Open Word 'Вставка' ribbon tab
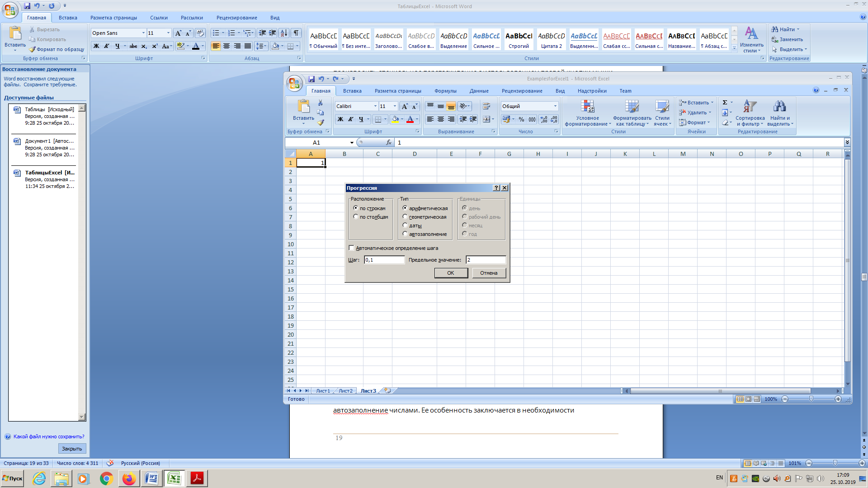 [68, 18]
